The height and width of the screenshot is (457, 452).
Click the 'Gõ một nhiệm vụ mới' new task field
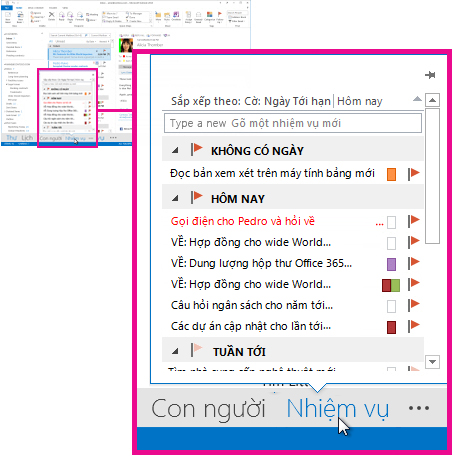293,123
